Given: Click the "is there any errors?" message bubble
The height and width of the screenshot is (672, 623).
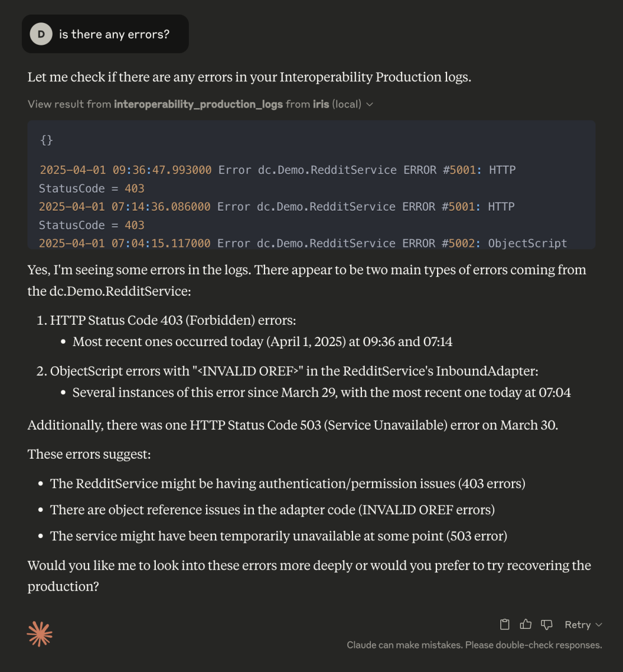Looking at the screenshot, I should coord(114,34).
